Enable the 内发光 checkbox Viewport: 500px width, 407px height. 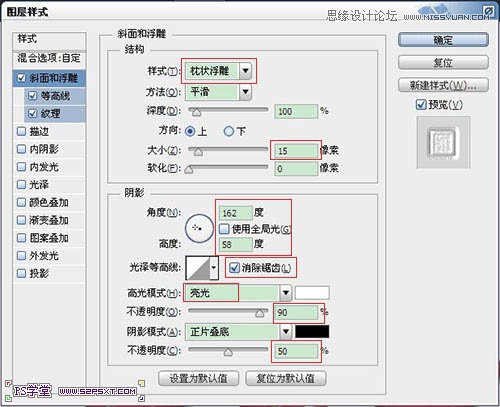coord(21,167)
